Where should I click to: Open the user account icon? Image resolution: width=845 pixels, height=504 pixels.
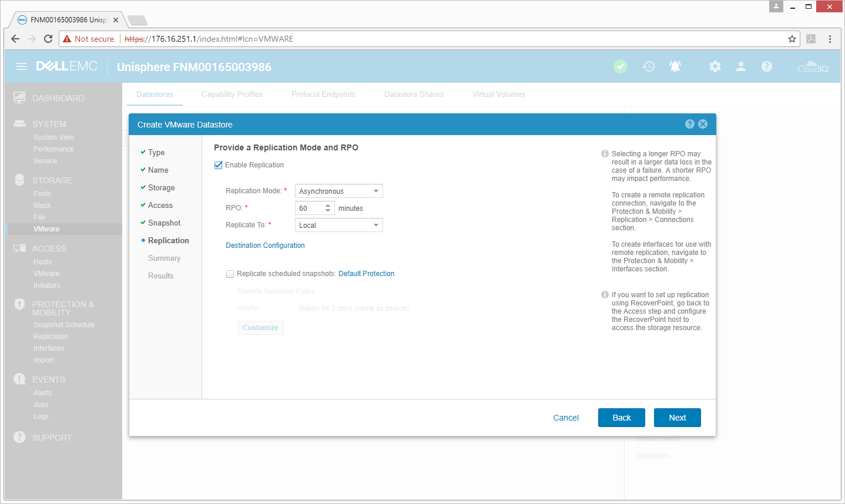(x=741, y=66)
